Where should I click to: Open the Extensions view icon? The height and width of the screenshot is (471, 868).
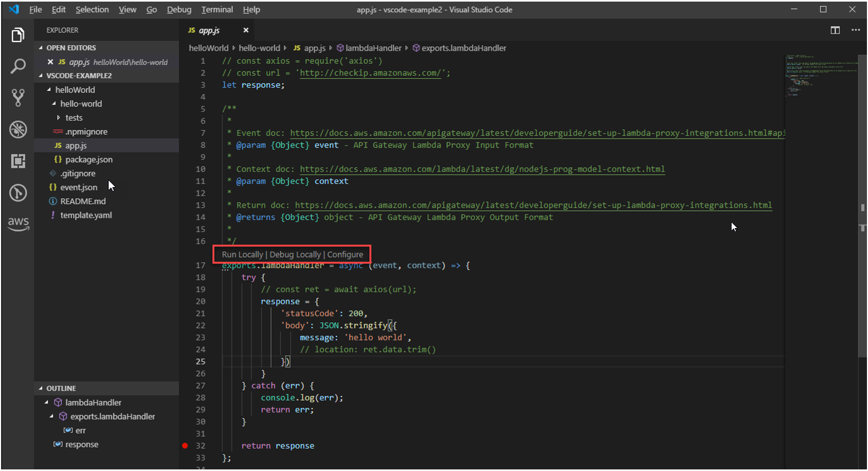coord(18,161)
